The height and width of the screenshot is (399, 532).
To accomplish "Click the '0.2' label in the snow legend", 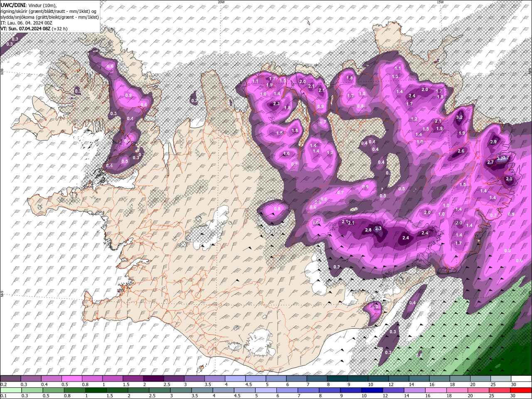I will [3, 384].
